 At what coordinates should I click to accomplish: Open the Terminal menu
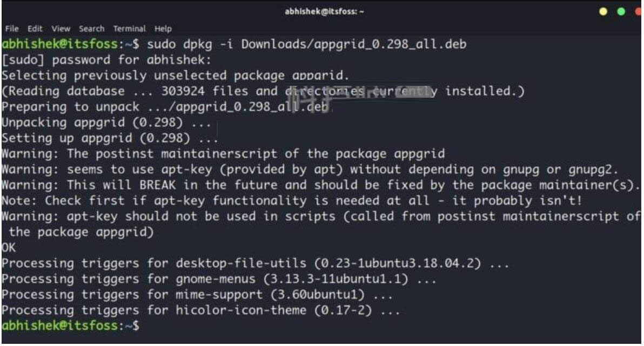pyautogui.click(x=129, y=29)
